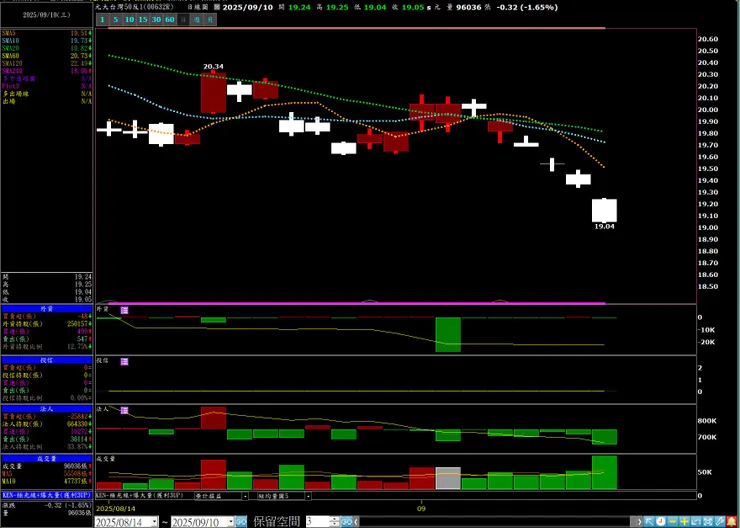The height and width of the screenshot is (528, 740).
Task: Open the end date 2025/09/10 dropdown
Action: pyautogui.click(x=230, y=522)
